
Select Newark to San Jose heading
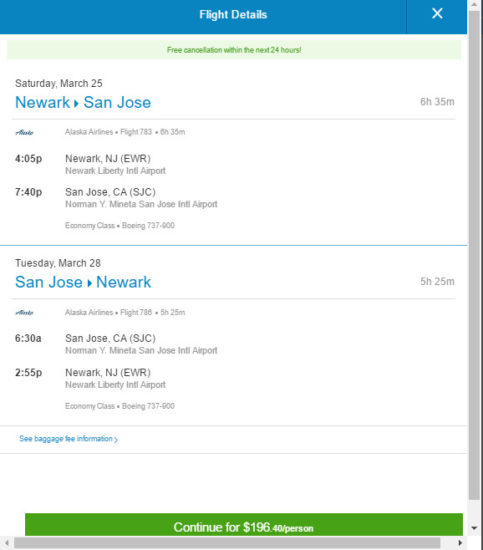click(x=83, y=102)
